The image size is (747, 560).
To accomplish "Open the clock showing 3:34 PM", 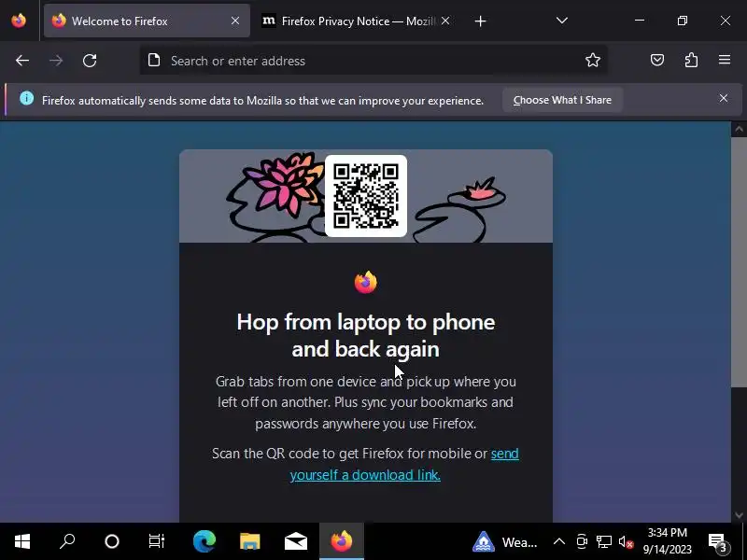I will [667, 541].
